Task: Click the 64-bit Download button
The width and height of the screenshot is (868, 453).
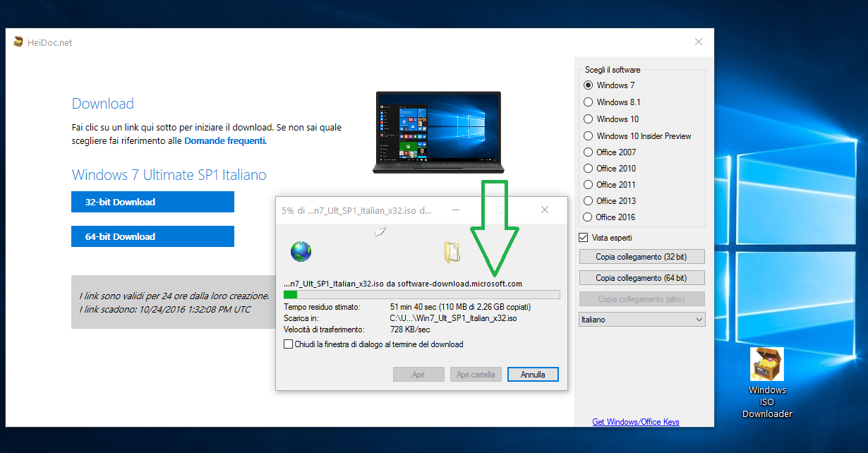Action: [152, 236]
